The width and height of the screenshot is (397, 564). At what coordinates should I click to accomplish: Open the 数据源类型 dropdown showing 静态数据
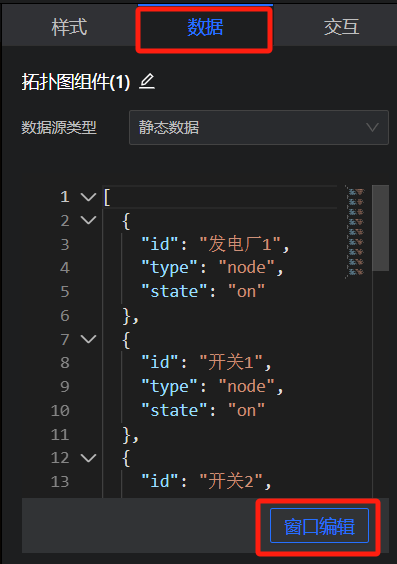(x=259, y=128)
